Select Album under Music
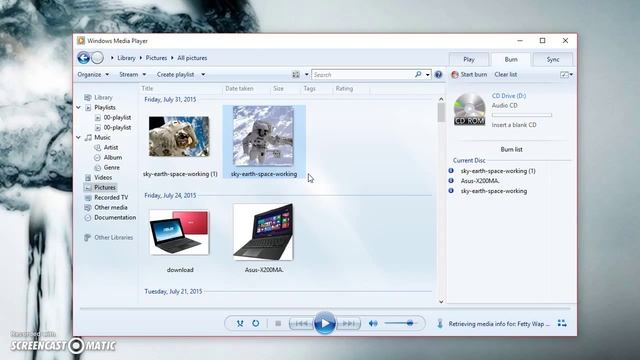This screenshot has width=640, height=360. (113, 158)
